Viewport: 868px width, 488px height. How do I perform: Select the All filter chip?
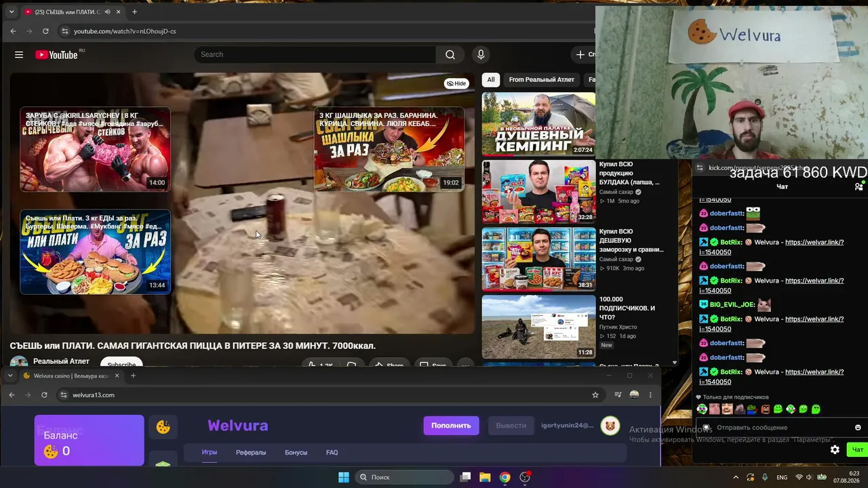491,80
